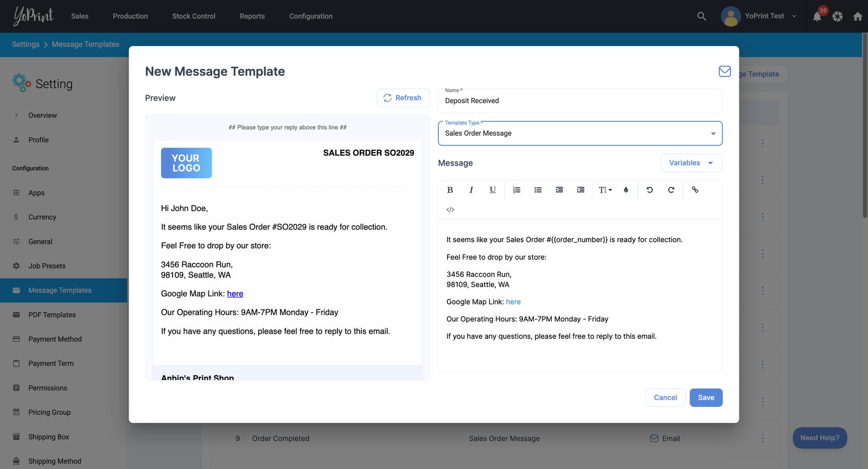Screen dimensions: 868x469
Task: Insert a bulleted list in the message
Action: pyautogui.click(x=538, y=190)
